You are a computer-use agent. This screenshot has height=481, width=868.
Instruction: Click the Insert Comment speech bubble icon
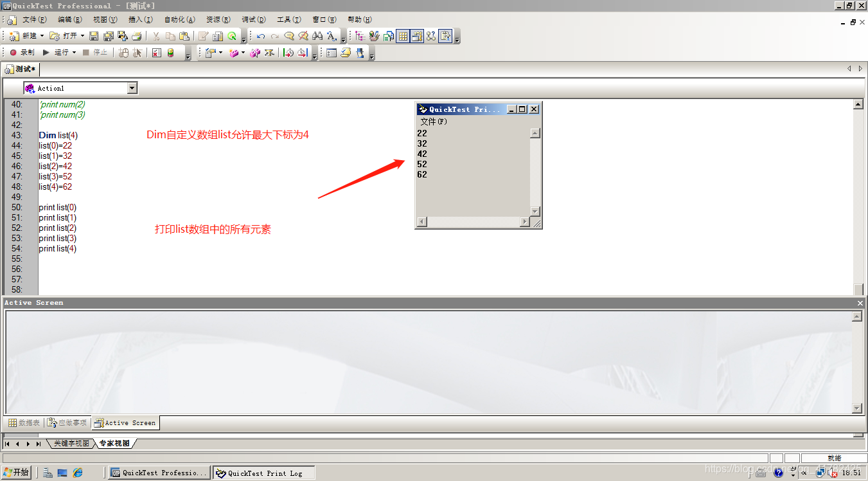[289, 36]
